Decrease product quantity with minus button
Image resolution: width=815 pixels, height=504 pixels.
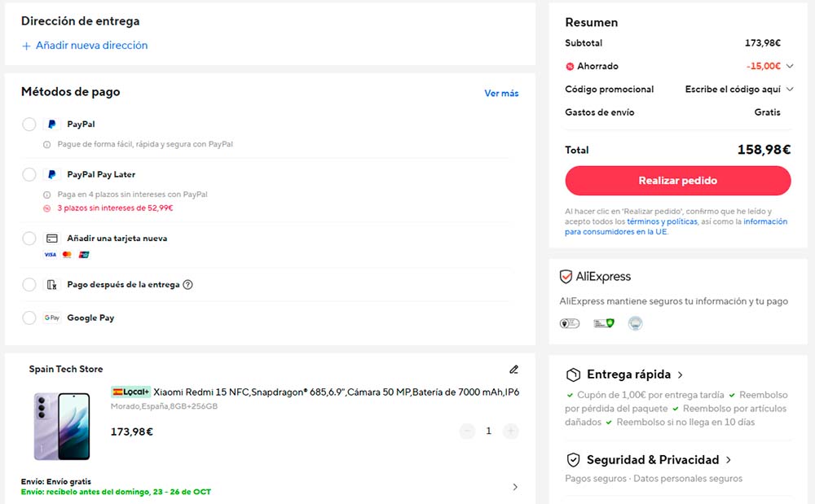tap(467, 431)
